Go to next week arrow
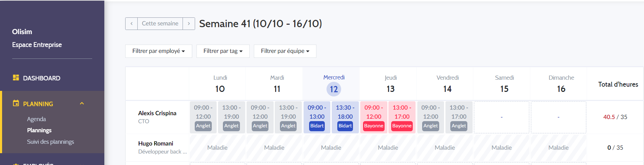This screenshot has height=165, width=644. pos(189,24)
